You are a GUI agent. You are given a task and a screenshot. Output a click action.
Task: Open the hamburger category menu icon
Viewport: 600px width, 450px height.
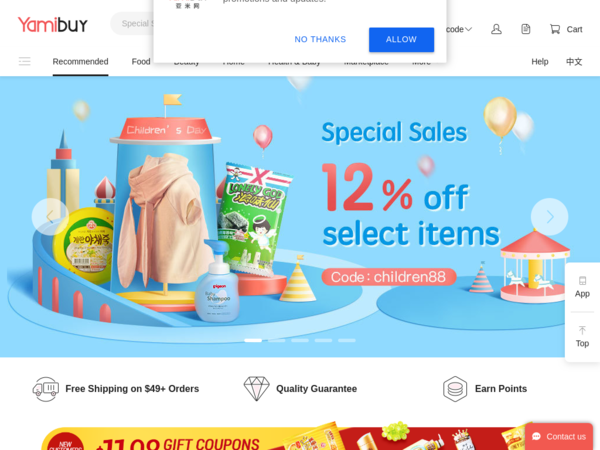(x=24, y=61)
